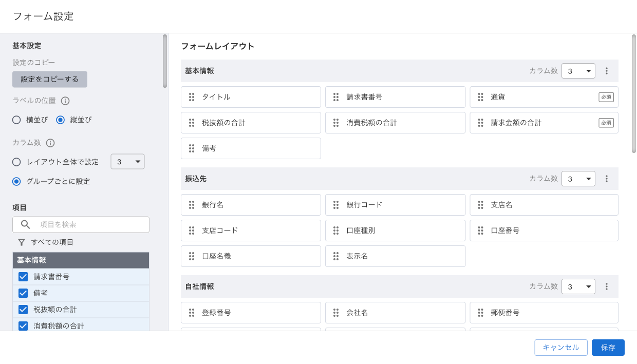Click the 項目を検索 search field

click(x=87, y=224)
